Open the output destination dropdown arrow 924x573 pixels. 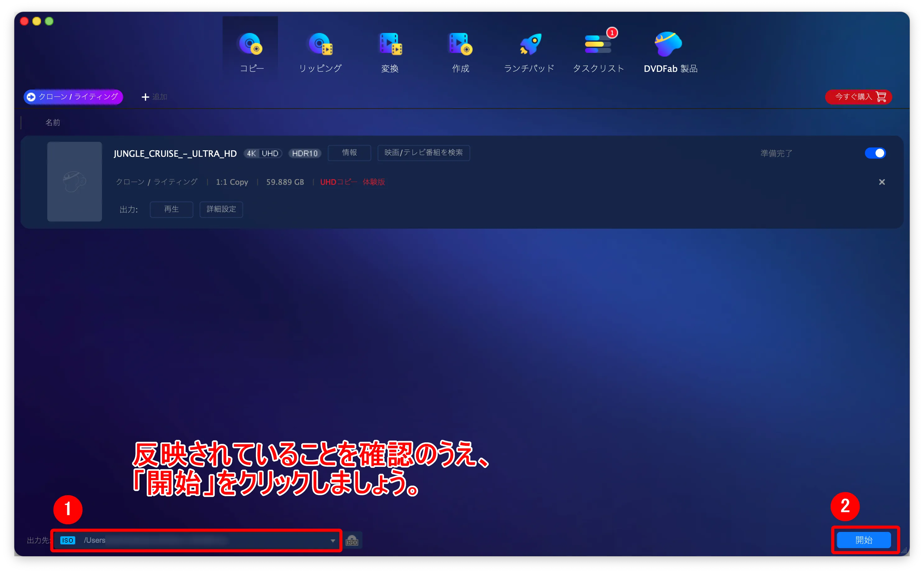(332, 540)
